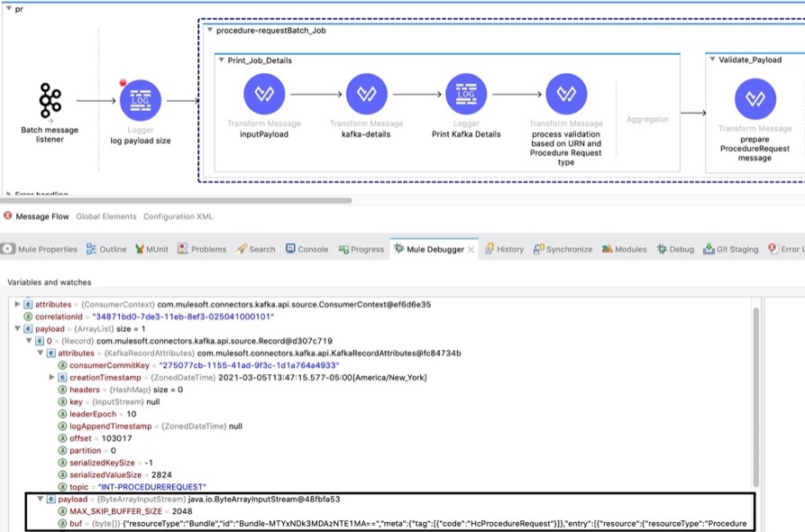Click the prepare ProcedureRequest message transform icon
Screen dimensions: 805x532
tap(755, 99)
